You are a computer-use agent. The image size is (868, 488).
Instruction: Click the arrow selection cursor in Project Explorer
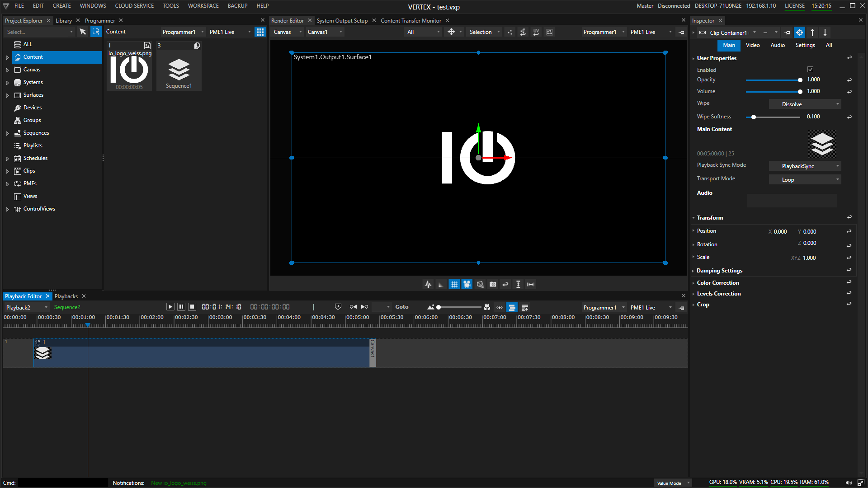(x=83, y=32)
